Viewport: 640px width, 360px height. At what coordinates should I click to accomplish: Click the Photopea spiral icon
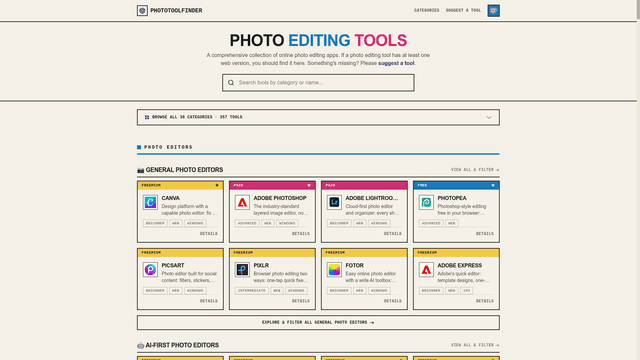click(426, 202)
